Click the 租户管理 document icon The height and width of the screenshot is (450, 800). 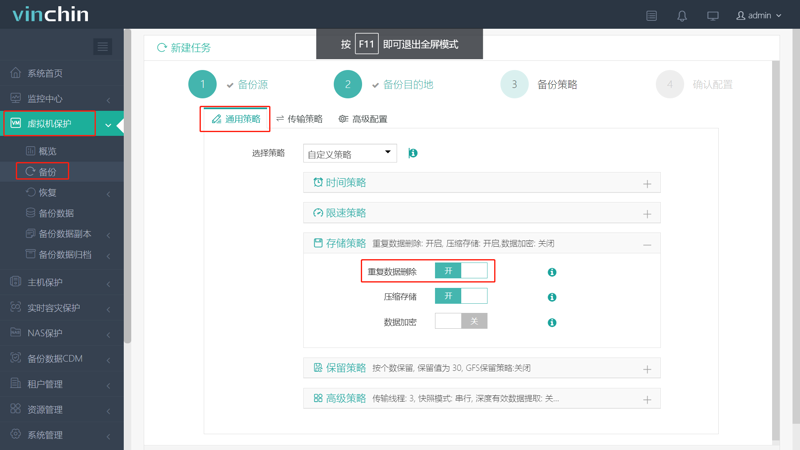click(15, 383)
